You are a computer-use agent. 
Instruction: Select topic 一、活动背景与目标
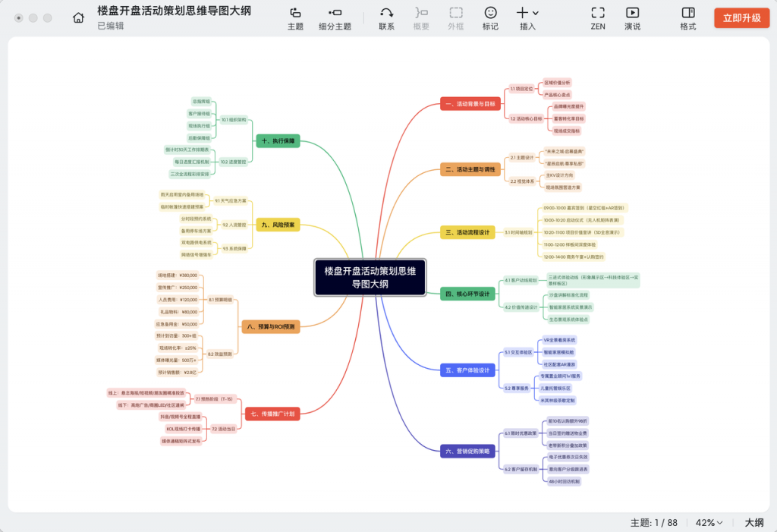coord(470,104)
